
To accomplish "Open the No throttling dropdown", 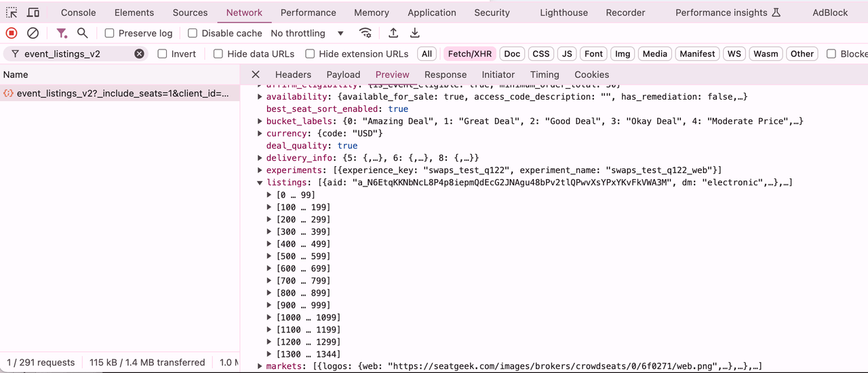I will (307, 33).
